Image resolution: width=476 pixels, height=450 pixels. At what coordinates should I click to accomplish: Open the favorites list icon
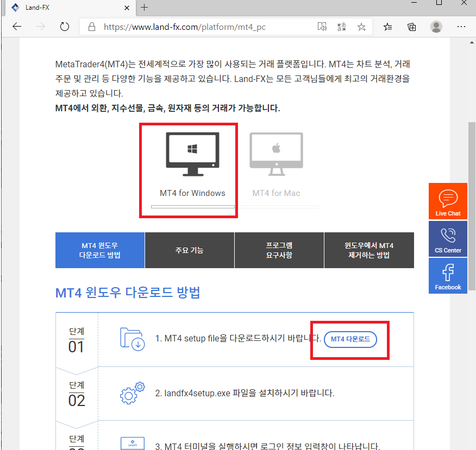pos(387,27)
